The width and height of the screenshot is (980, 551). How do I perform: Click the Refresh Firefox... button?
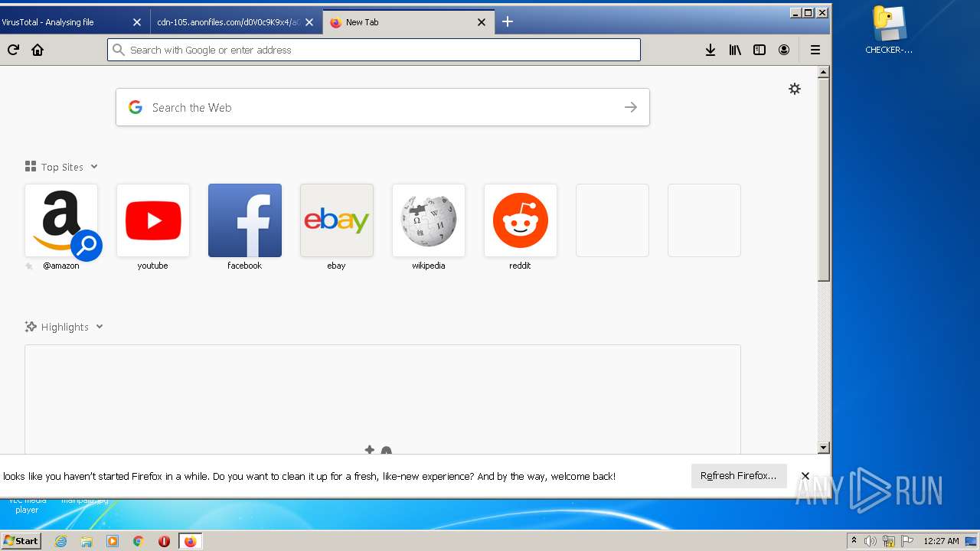738,476
